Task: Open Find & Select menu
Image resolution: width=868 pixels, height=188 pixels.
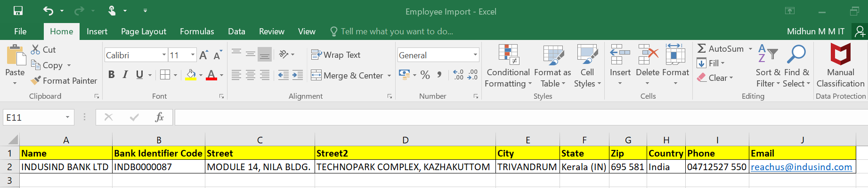Action: click(796, 66)
